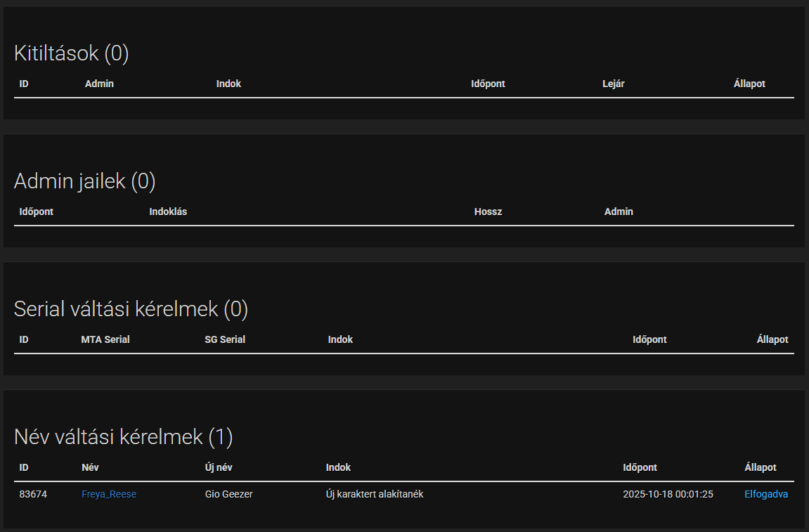
Task: Click the Állapot header in Serial váltási table
Action: click(772, 339)
